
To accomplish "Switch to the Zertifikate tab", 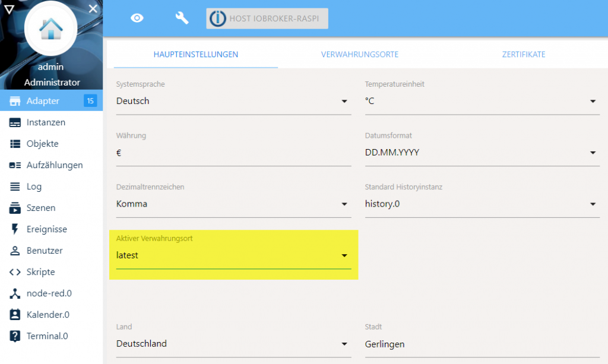I will 524,54.
